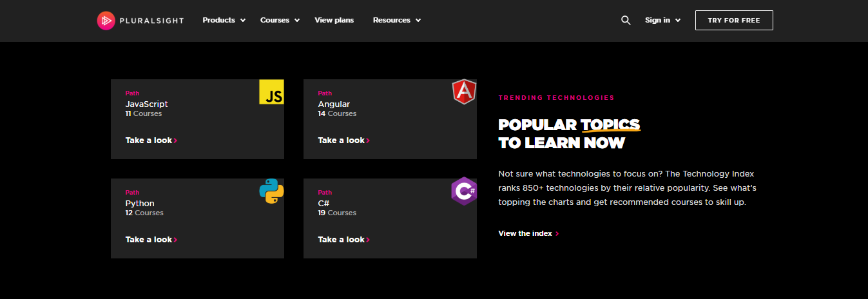This screenshot has height=299, width=868.
Task: Click the 14 Courses text
Action: 337,113
